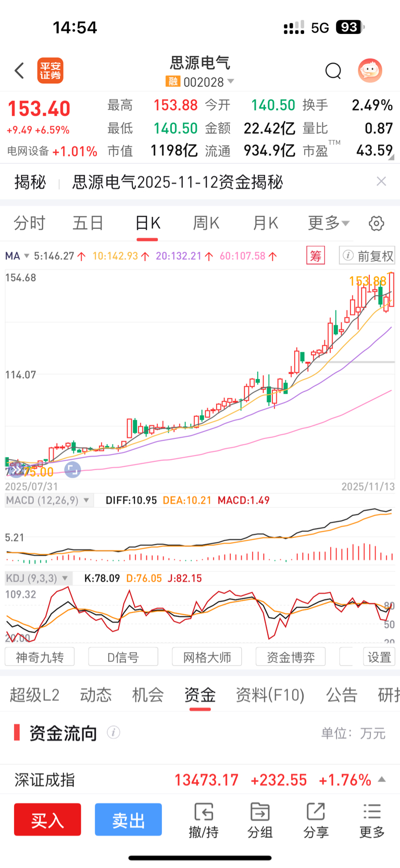Tap the J:82.15 KDJ reading
The height and width of the screenshot is (868, 400).
[x=184, y=578]
